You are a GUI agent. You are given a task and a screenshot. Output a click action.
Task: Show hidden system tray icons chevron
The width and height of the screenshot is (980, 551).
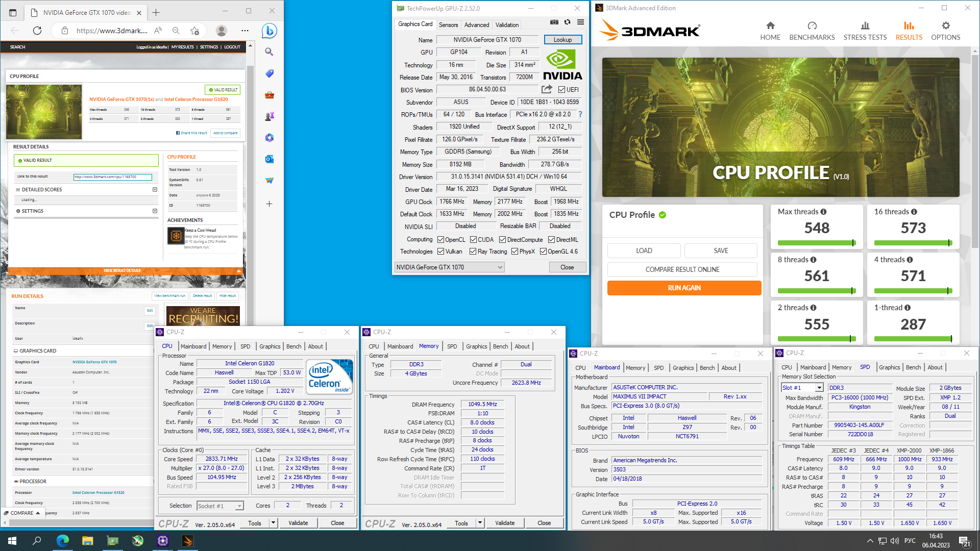pos(870,541)
